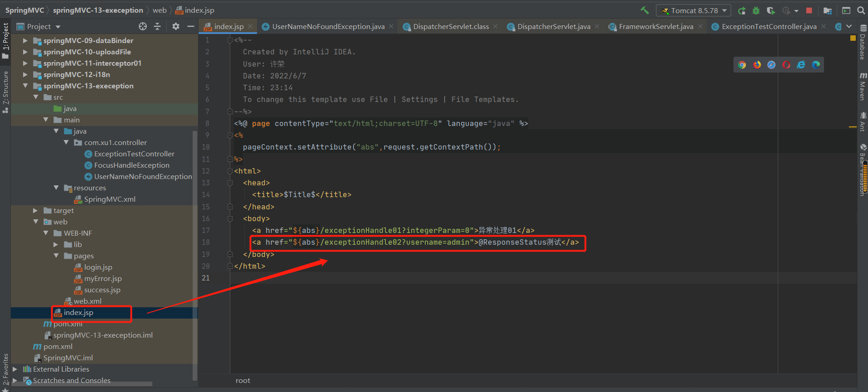The height and width of the screenshot is (392, 868).
Task: Select SpringMVC.xml resource file
Action: pos(109,199)
